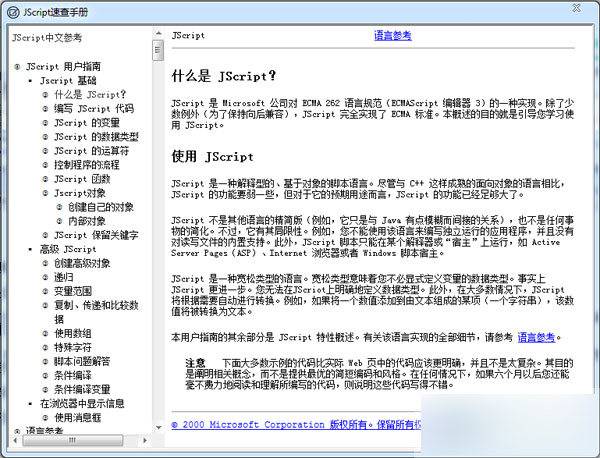Image resolution: width=600 pixels, height=458 pixels.
Task: Click the vertical scrollbar thumb of tree panel
Action: [158, 49]
